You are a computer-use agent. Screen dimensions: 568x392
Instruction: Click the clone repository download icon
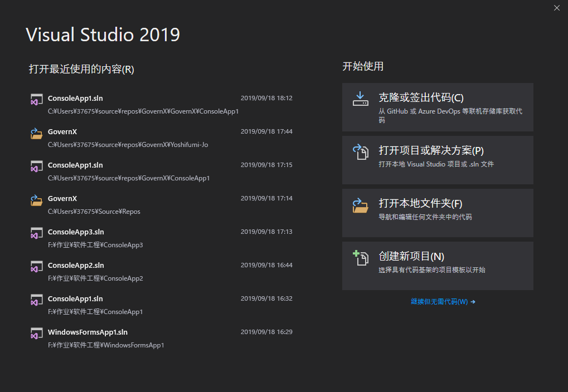coord(361,99)
